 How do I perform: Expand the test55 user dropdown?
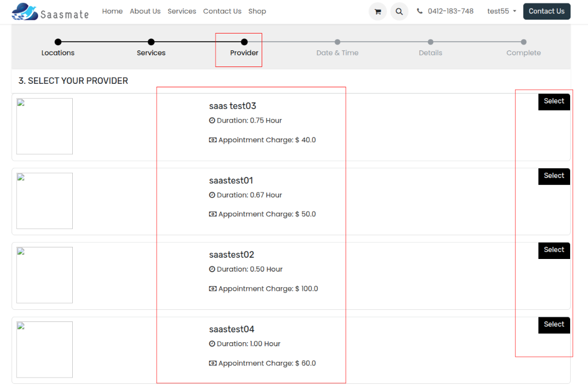[x=501, y=11]
